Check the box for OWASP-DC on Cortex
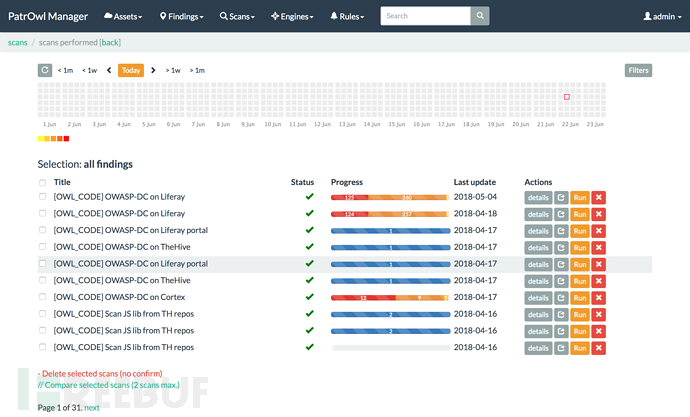Image resolution: width=690 pixels, height=417 pixels. [x=42, y=297]
